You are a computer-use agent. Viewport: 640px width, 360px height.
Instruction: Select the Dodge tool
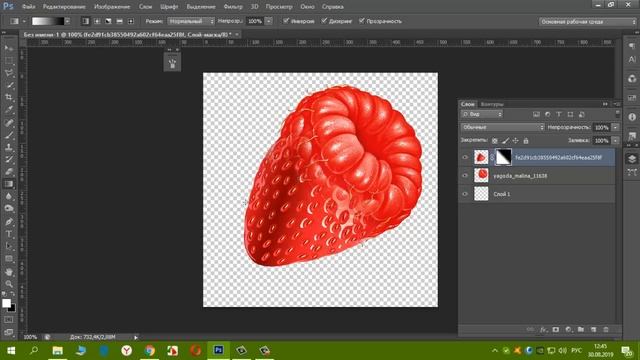coord(9,209)
